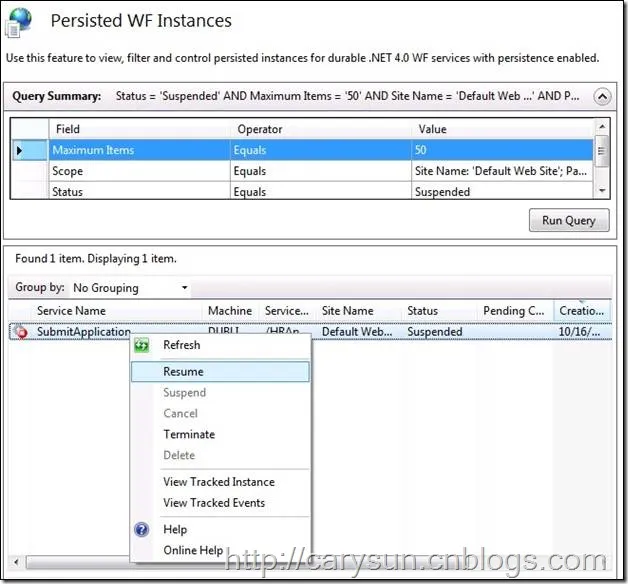Click the Suspended value cell in query grid
This screenshot has width=628, height=584.
pyautogui.click(x=502, y=191)
